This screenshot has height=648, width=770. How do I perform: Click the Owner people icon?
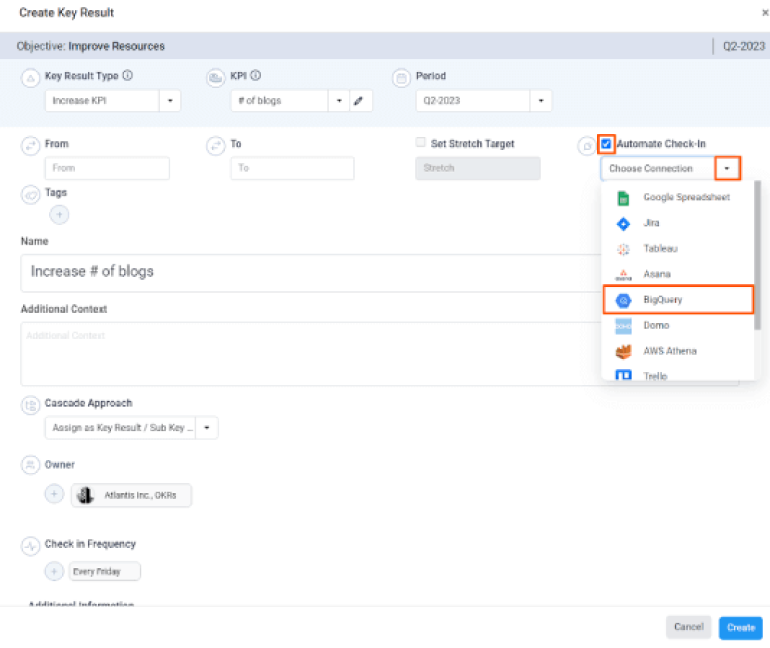[x=30, y=464]
